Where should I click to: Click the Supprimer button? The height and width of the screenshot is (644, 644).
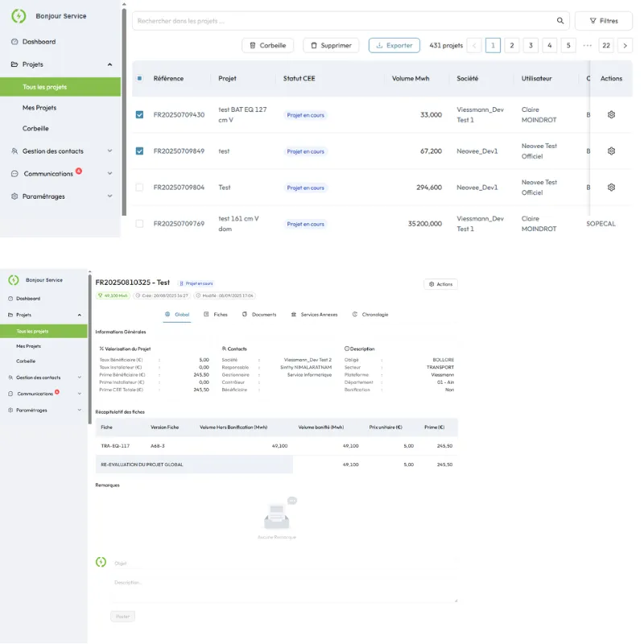click(x=331, y=45)
